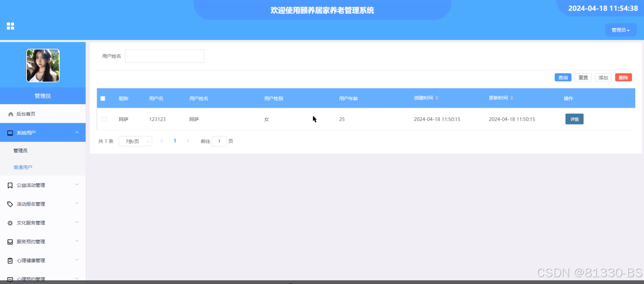Viewport: 644px width, 284px height.
Task: Focus the 用户姓名 search input field
Action: [x=165, y=56]
